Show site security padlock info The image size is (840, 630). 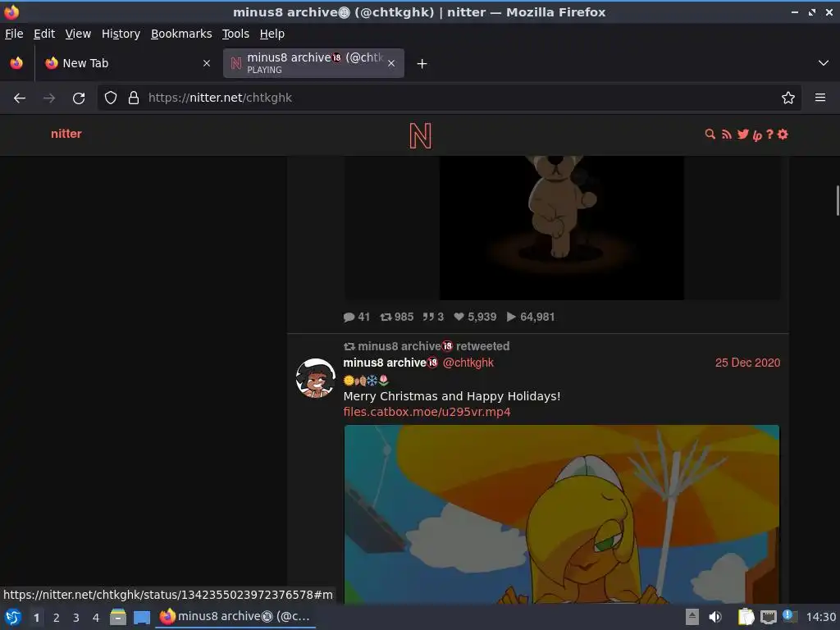coord(134,98)
